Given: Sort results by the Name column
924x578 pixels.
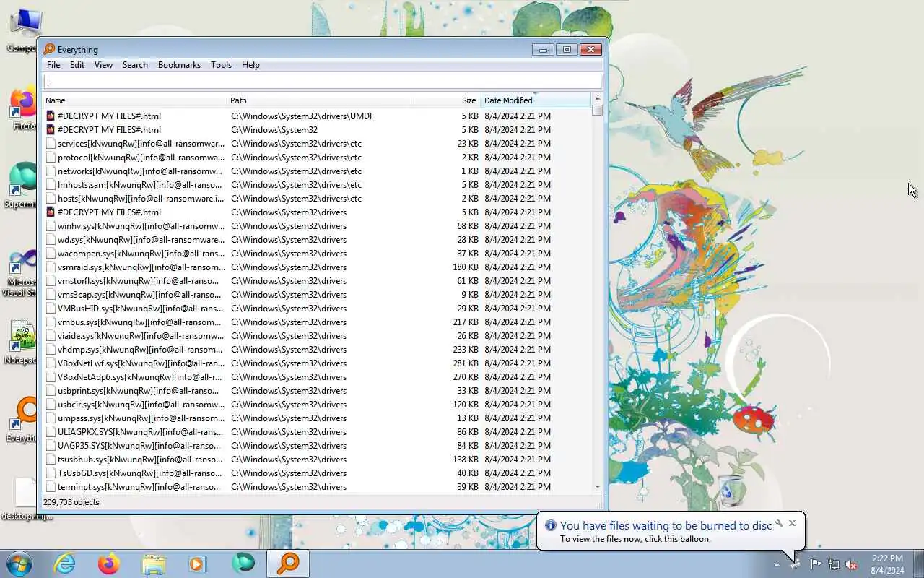Looking at the screenshot, I should (135, 100).
